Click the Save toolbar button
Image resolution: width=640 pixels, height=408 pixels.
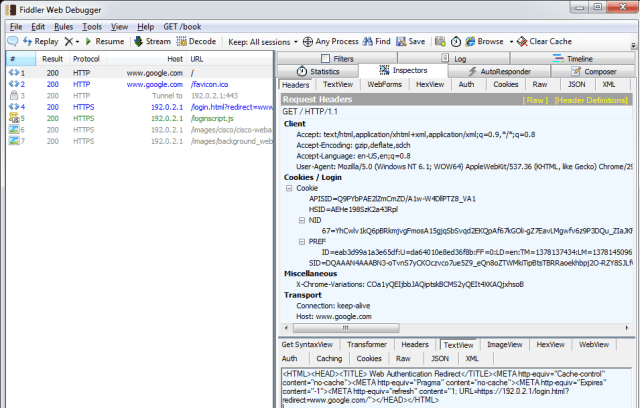410,42
